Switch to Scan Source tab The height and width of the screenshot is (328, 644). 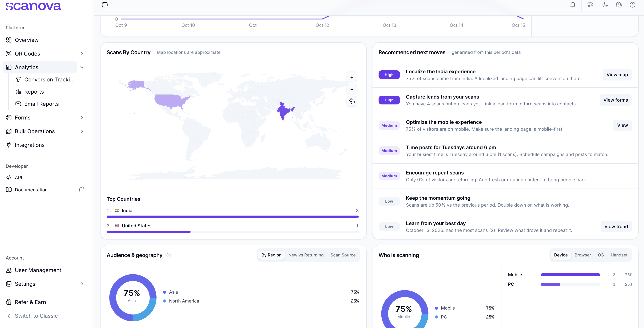coord(343,255)
